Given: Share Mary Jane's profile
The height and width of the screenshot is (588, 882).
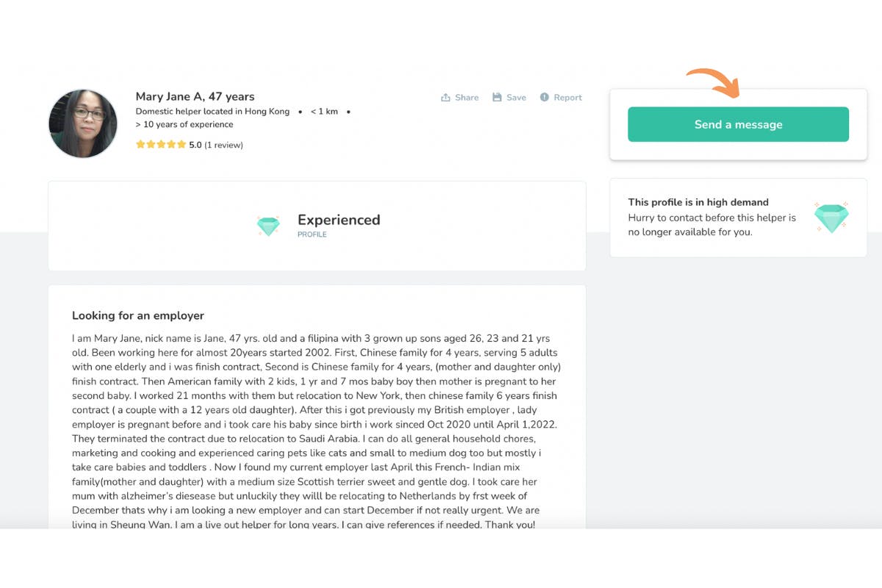Looking at the screenshot, I should click(x=459, y=97).
